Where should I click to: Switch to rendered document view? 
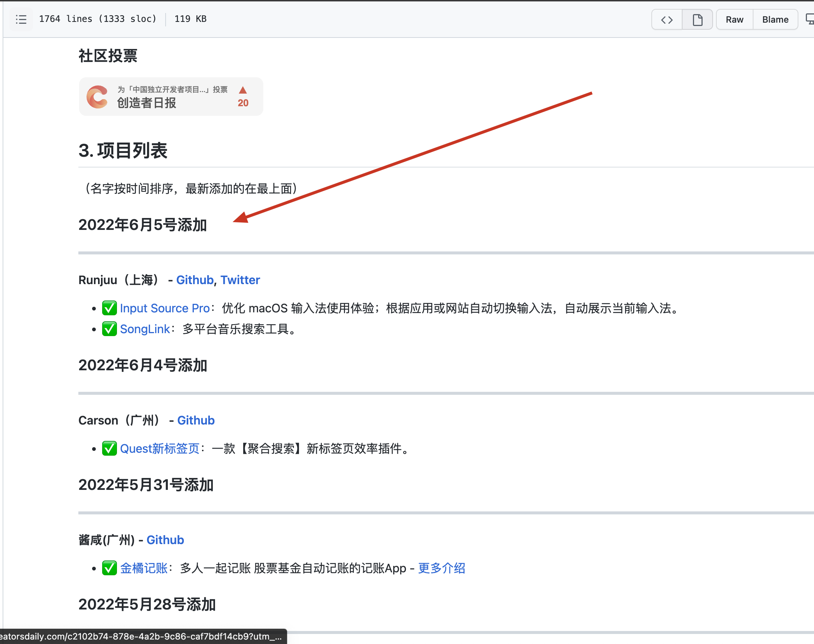697,19
